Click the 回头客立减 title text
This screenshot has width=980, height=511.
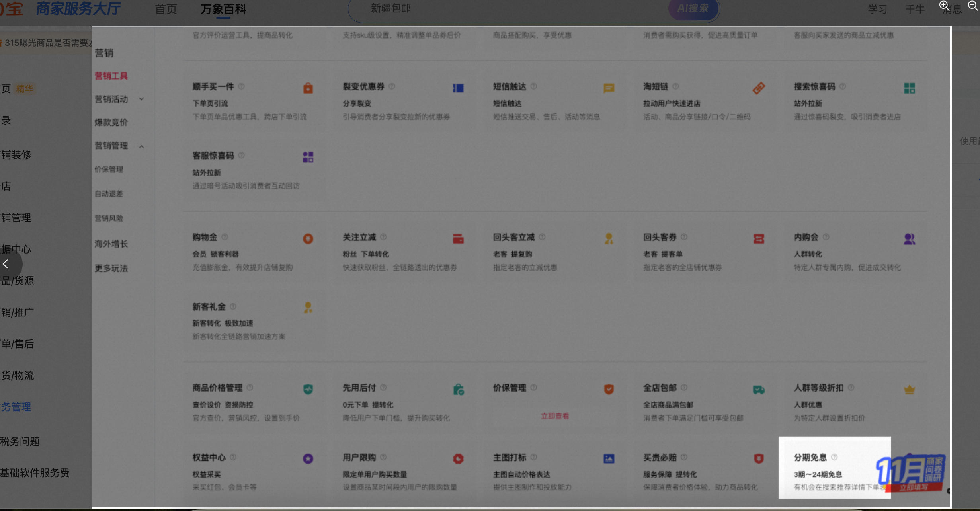[x=514, y=237]
